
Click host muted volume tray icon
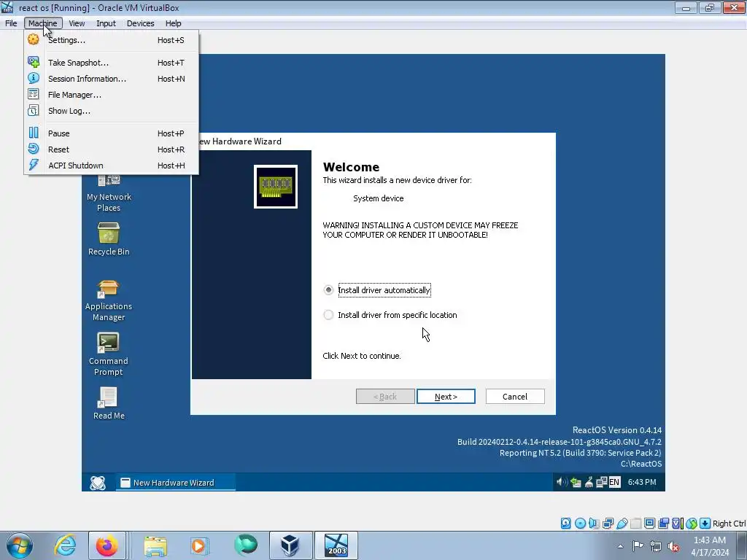coord(673,546)
